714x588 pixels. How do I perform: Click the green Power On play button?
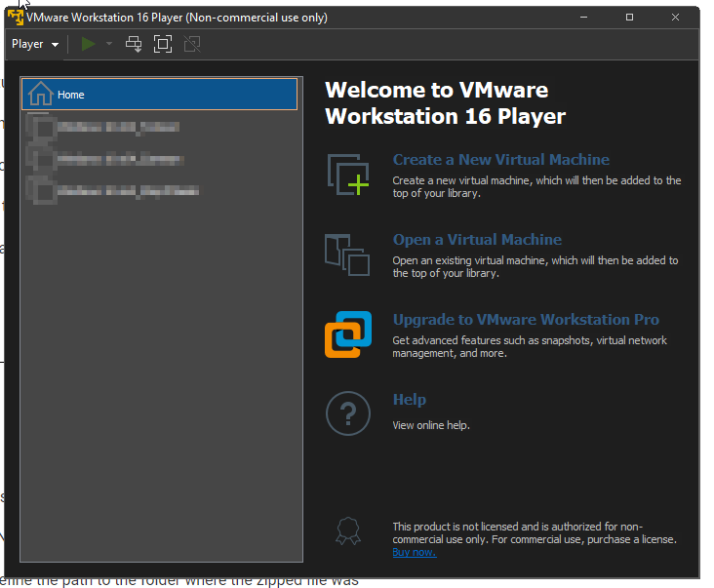pos(88,44)
